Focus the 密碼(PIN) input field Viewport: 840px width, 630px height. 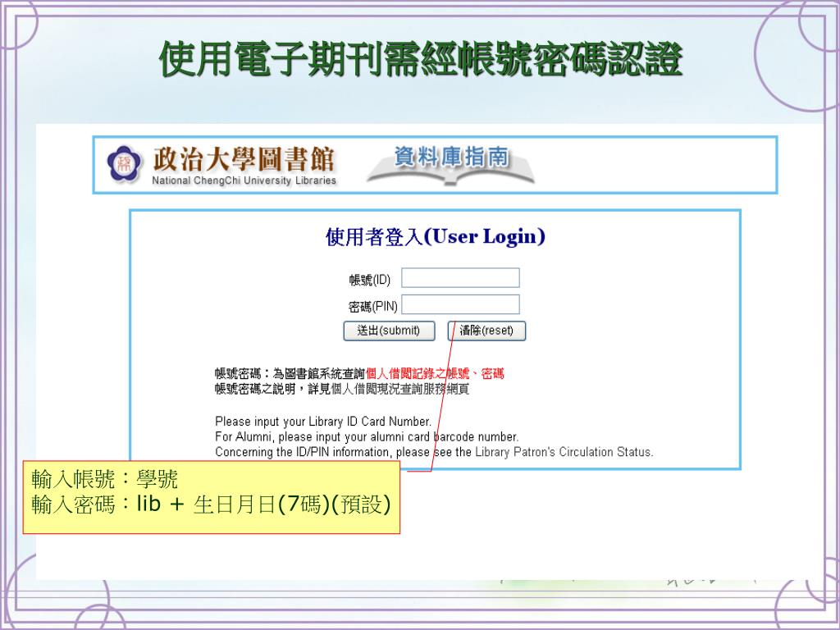(x=461, y=304)
